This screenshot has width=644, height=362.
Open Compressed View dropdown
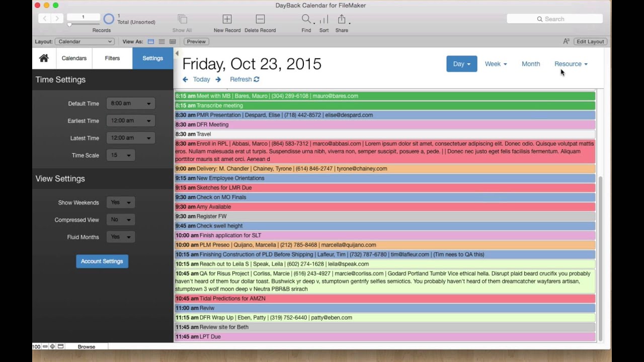[120, 220]
